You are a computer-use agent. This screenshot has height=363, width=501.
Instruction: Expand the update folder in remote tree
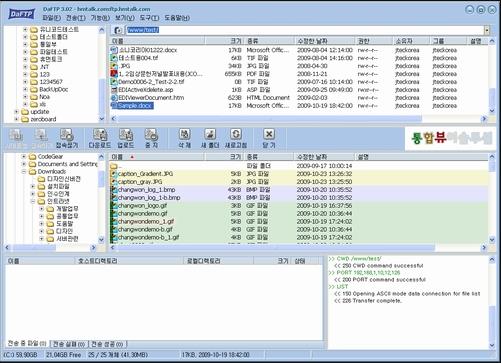[16, 112]
